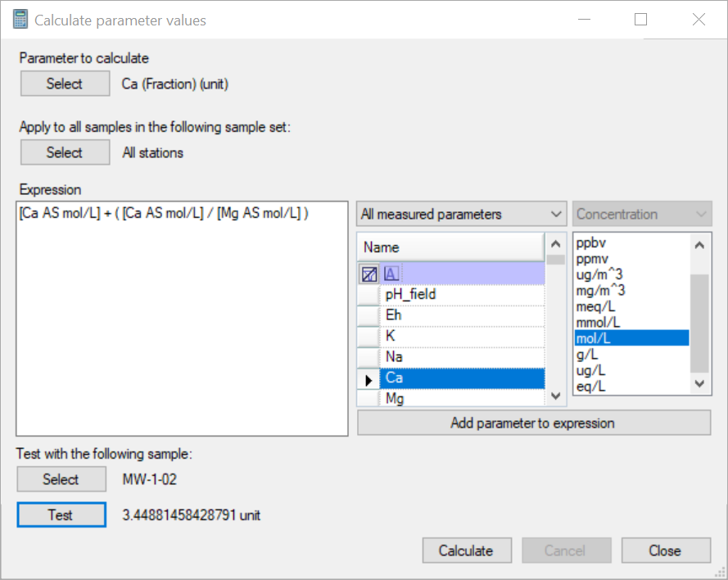The image size is (728, 580).
Task: Click inside the Expression text box
Action: (x=182, y=319)
